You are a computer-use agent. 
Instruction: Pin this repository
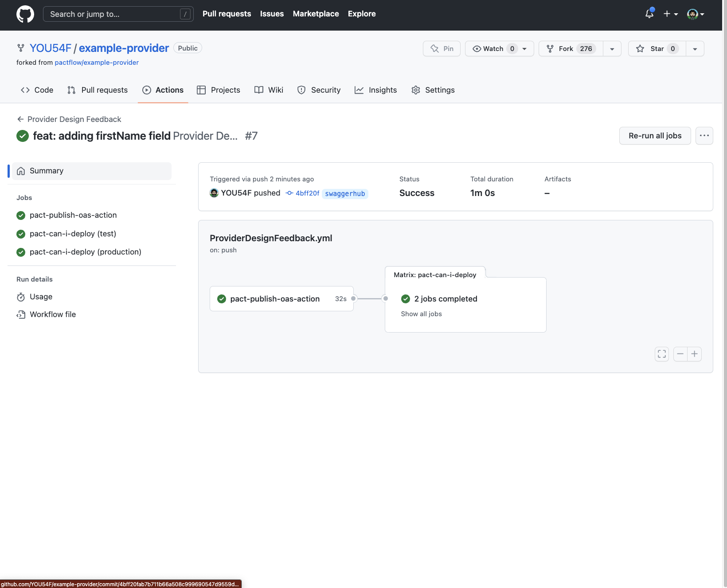442,48
